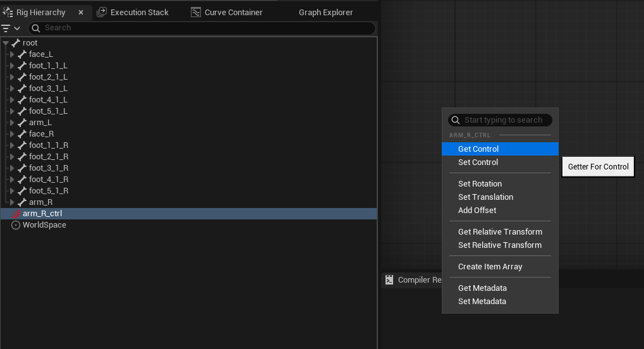Choose Set Rotation from the context menu
The image size is (644, 349).
point(500,184)
